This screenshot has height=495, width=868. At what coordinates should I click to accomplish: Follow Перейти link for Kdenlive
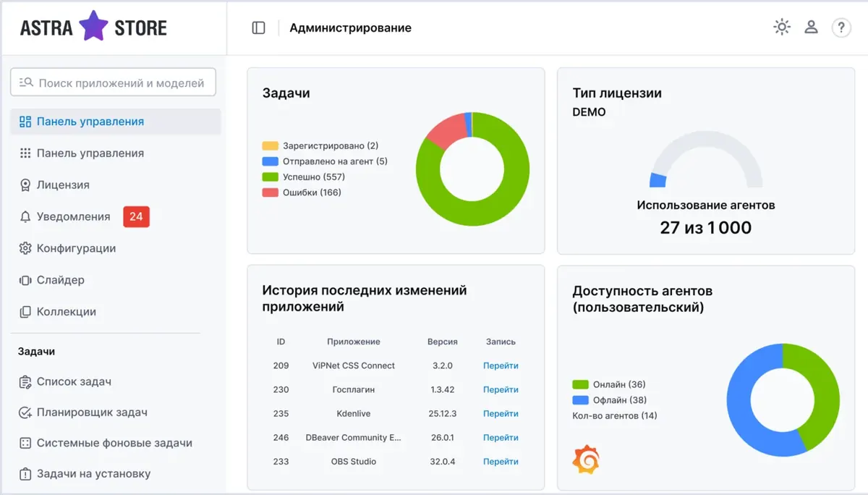501,413
